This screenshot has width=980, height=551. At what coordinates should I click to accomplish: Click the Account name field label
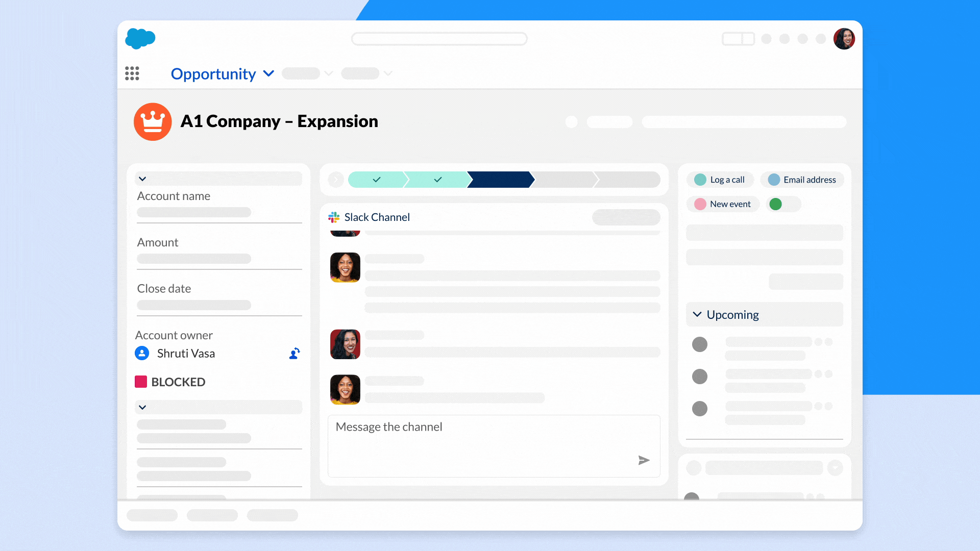(x=174, y=196)
